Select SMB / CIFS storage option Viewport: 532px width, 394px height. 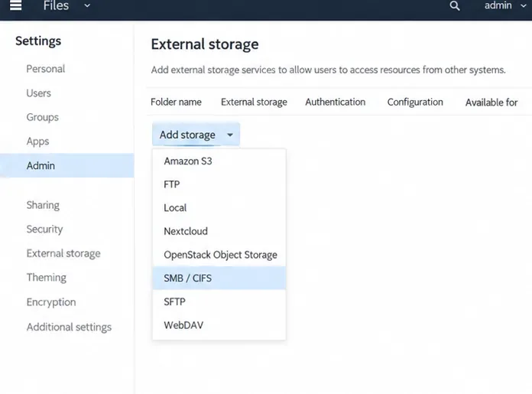[x=219, y=278]
